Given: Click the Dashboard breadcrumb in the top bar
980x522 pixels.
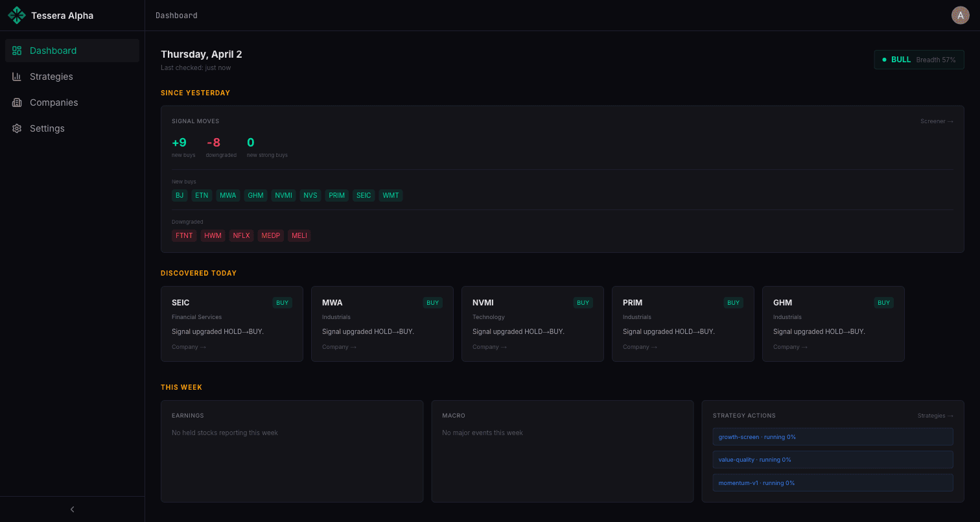Looking at the screenshot, I should 176,15.
